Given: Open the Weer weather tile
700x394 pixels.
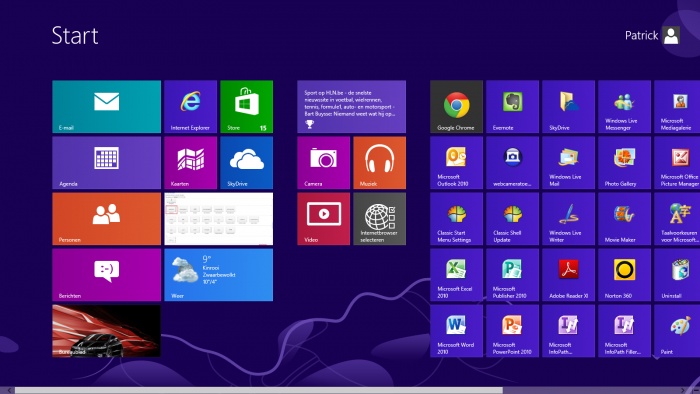Looking at the screenshot, I should (218, 275).
